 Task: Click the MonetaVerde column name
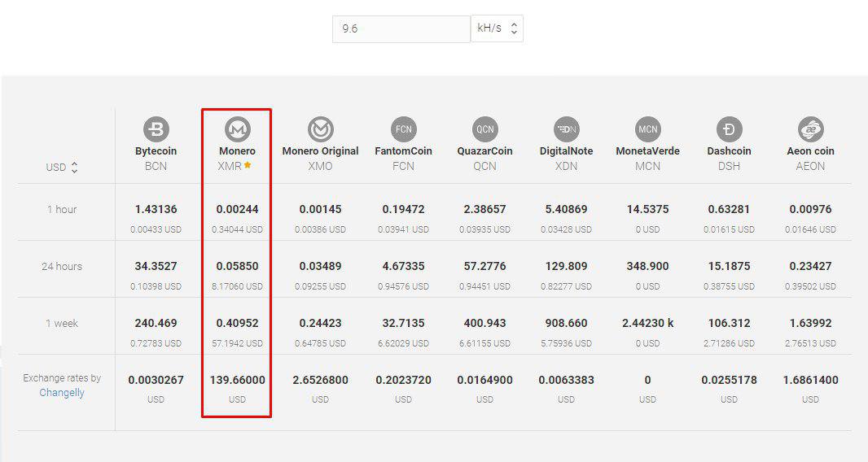point(647,151)
